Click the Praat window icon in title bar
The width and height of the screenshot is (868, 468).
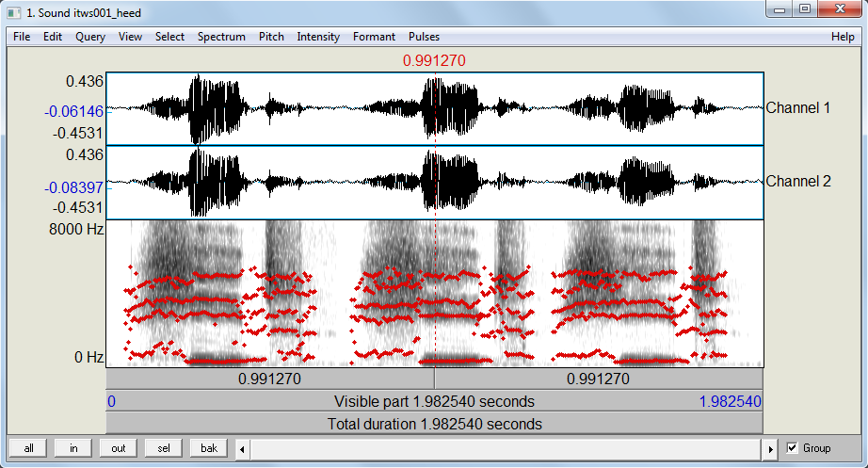pos(14,13)
